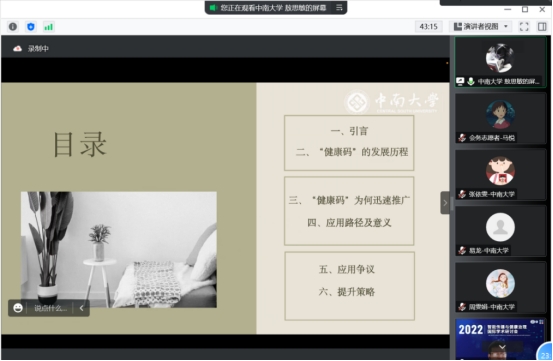This screenshot has height=361, width=553.
Task: Open the meeting info icon
Action: tap(13, 27)
